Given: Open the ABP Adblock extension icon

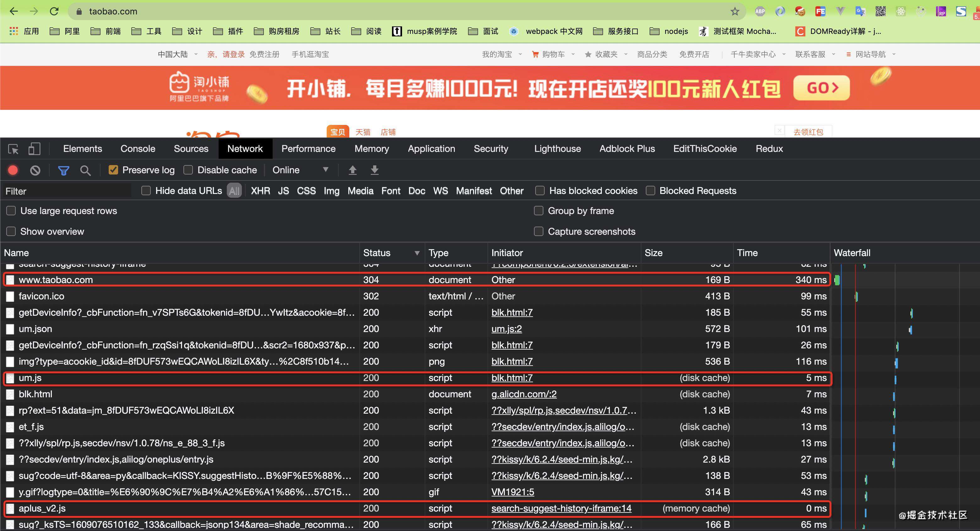Looking at the screenshot, I should 760,11.
